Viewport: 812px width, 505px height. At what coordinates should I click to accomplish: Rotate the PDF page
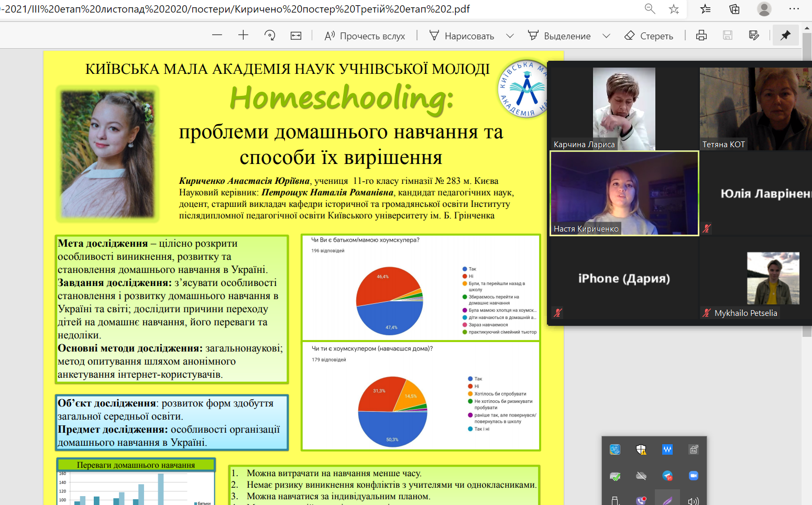pos(270,35)
